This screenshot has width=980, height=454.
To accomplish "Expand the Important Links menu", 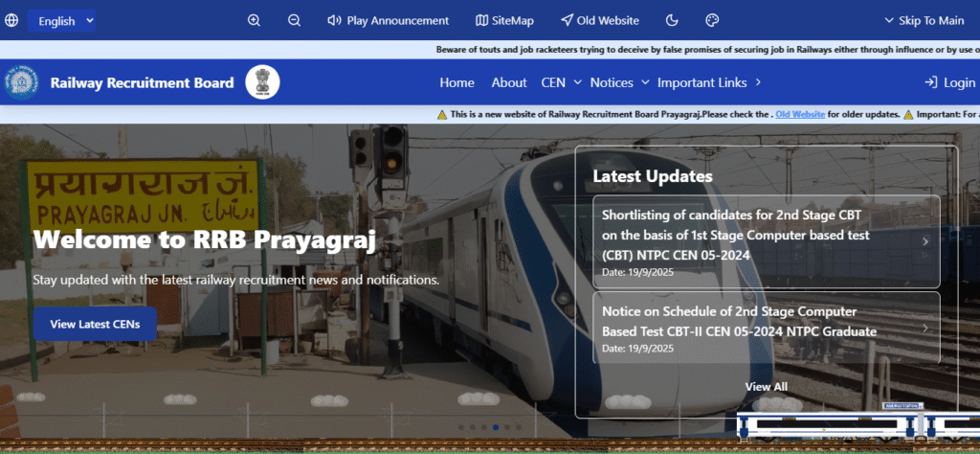I will [x=709, y=82].
